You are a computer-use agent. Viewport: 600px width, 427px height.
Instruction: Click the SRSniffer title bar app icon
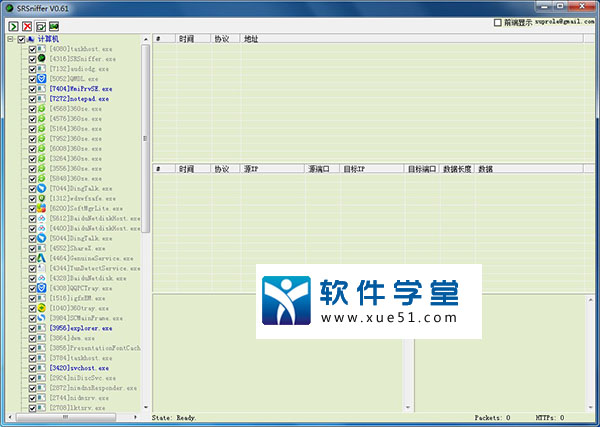(10, 8)
